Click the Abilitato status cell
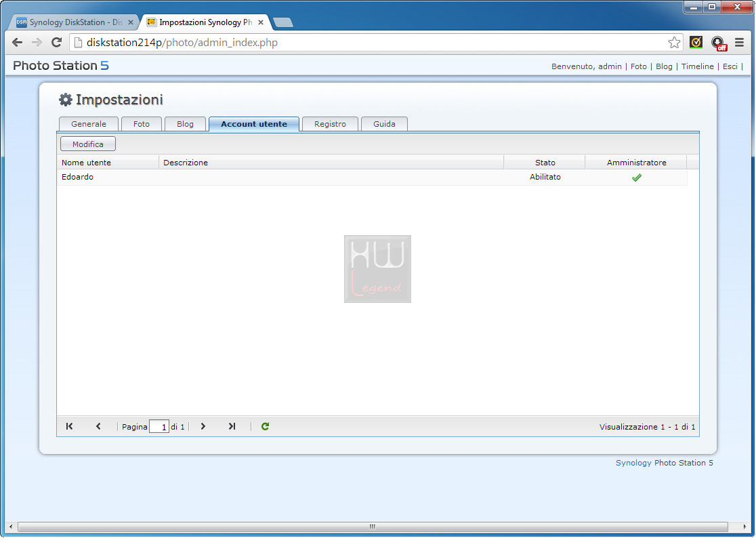Viewport: 756px width, 538px height. (545, 177)
